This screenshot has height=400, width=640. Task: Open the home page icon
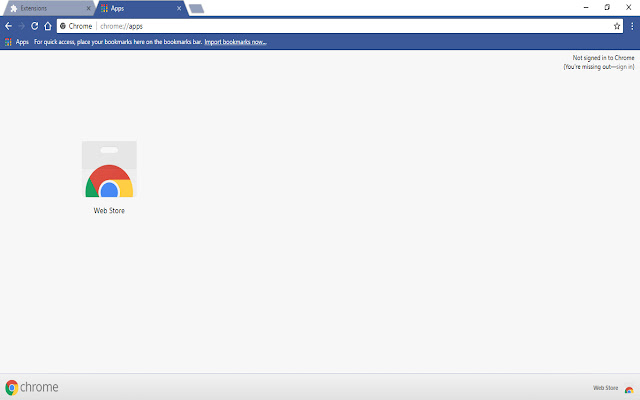click(48, 26)
